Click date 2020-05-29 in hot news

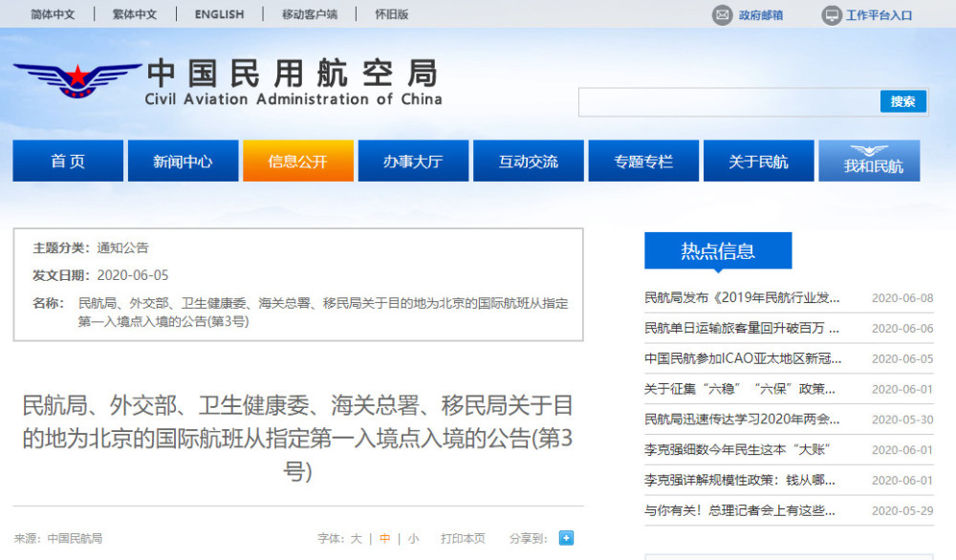point(902,510)
